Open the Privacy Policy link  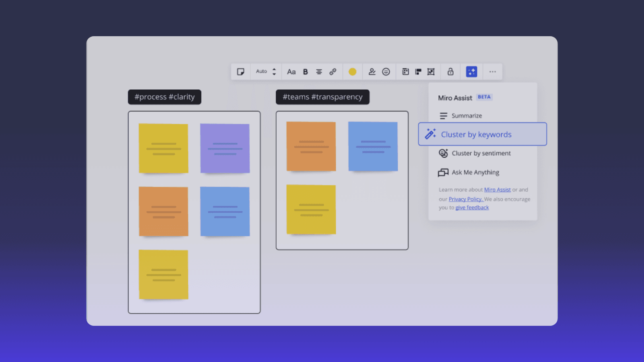[x=465, y=199]
